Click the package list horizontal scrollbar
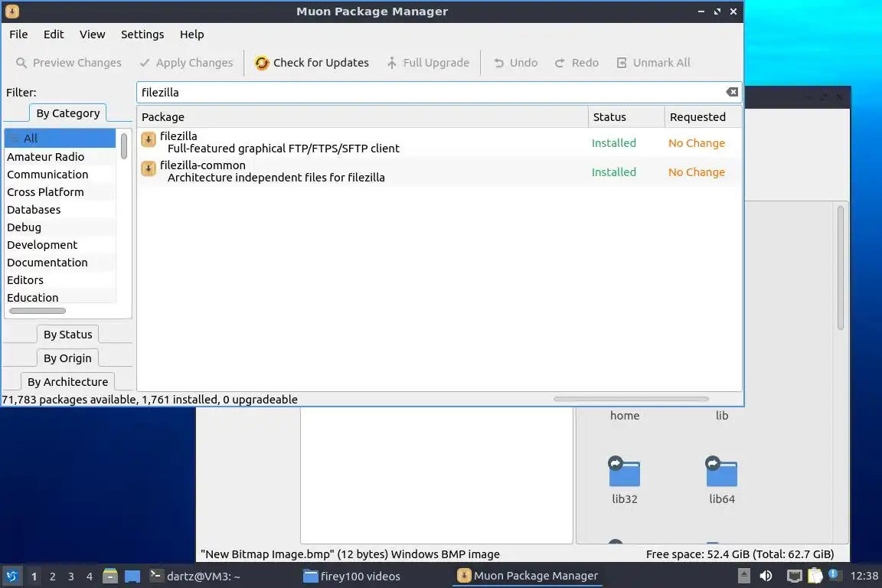Viewport: 882px width, 588px height. pyautogui.click(x=631, y=399)
